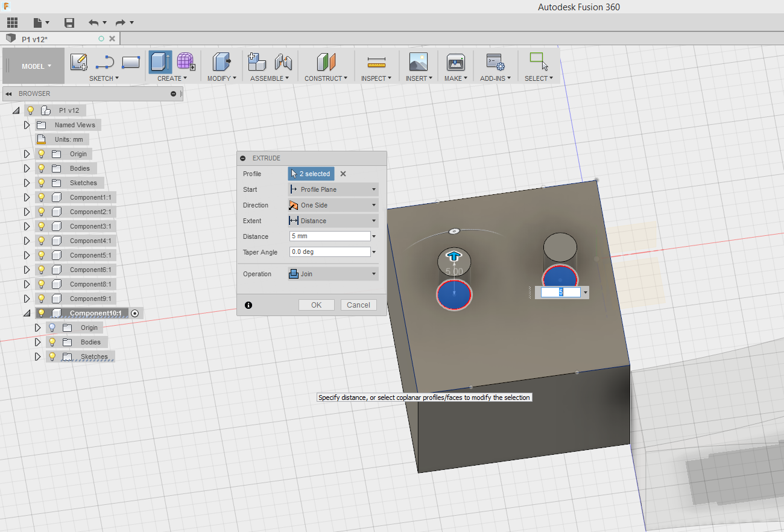
Task: Click the browser panel minus icon
Action: pyautogui.click(x=174, y=93)
